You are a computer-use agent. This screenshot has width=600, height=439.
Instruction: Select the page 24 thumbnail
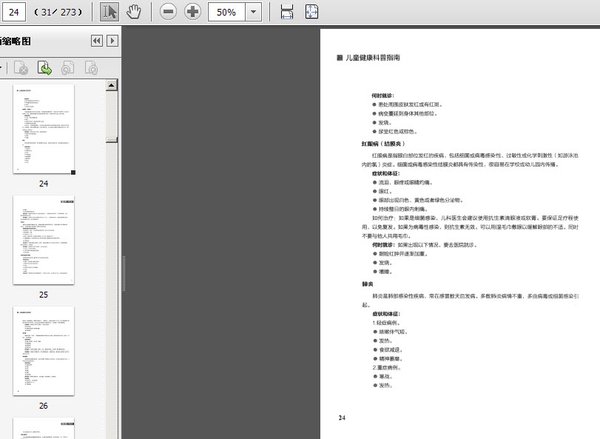tap(44, 129)
